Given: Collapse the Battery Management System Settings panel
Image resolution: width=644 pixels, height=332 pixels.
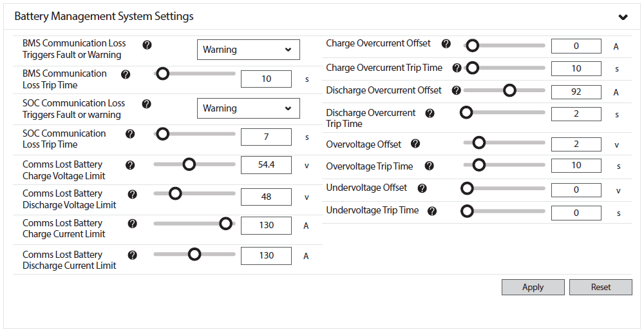Looking at the screenshot, I should (623, 17).
